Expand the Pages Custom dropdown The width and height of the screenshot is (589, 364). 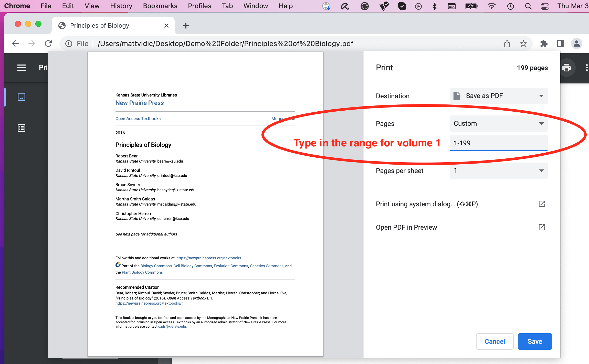click(499, 123)
